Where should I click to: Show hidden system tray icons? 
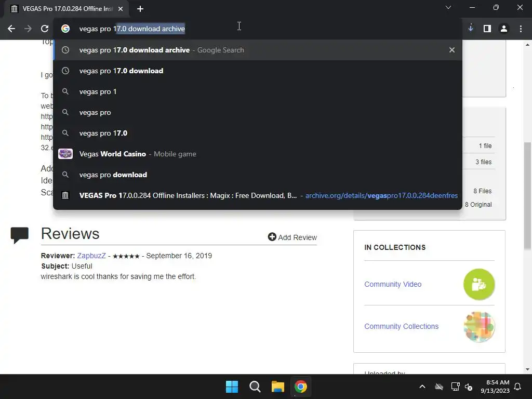pos(422,387)
